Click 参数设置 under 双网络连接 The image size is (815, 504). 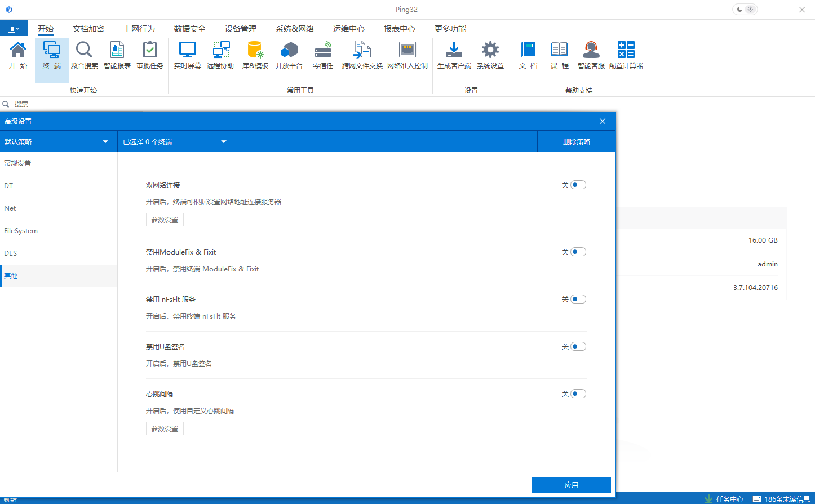pos(165,220)
